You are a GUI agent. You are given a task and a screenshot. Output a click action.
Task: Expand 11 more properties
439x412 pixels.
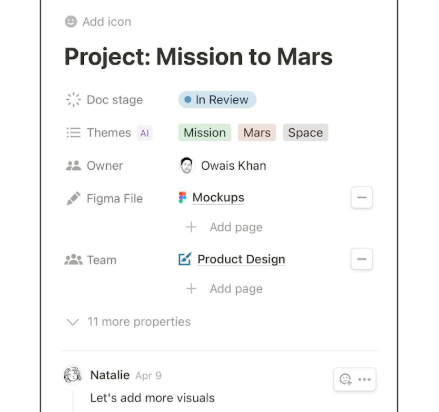(x=128, y=322)
